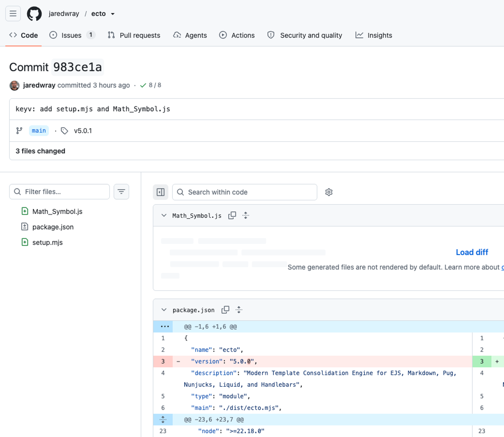
Task: Click the Filter files input field
Action: pyautogui.click(x=59, y=192)
